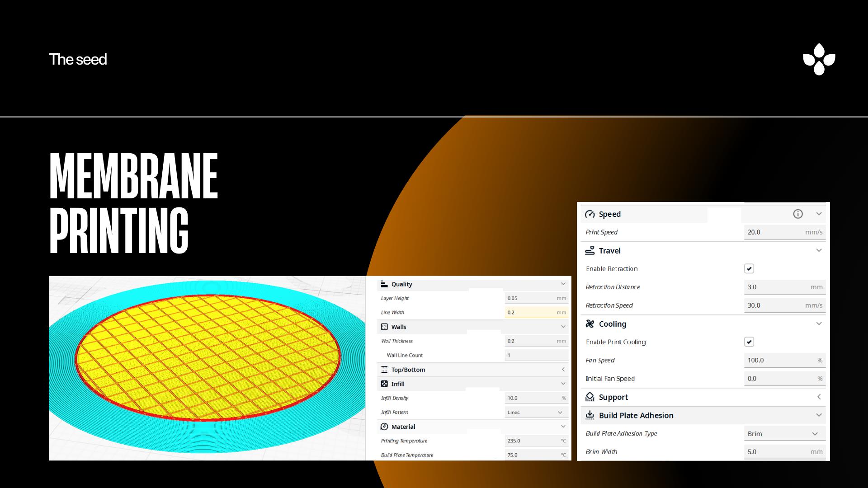Expand the Support section chevron
Image resolution: width=868 pixels, height=488 pixels.
[x=819, y=397]
